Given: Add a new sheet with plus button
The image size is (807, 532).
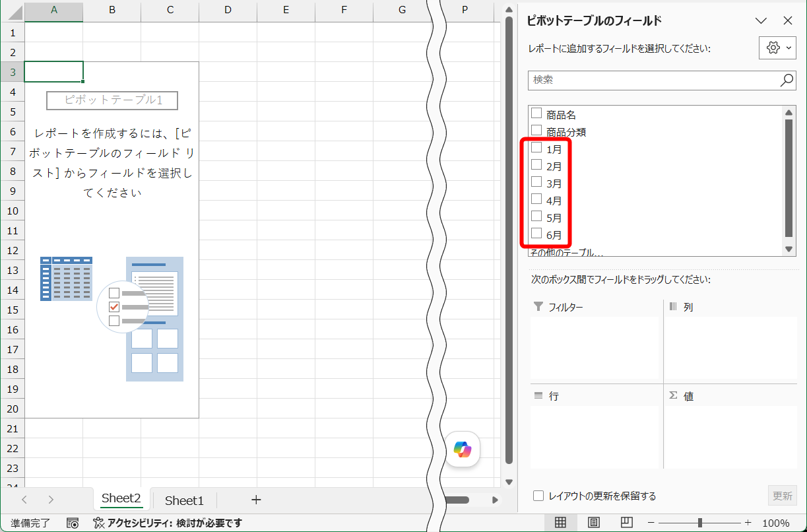Looking at the screenshot, I should pyautogui.click(x=256, y=500).
